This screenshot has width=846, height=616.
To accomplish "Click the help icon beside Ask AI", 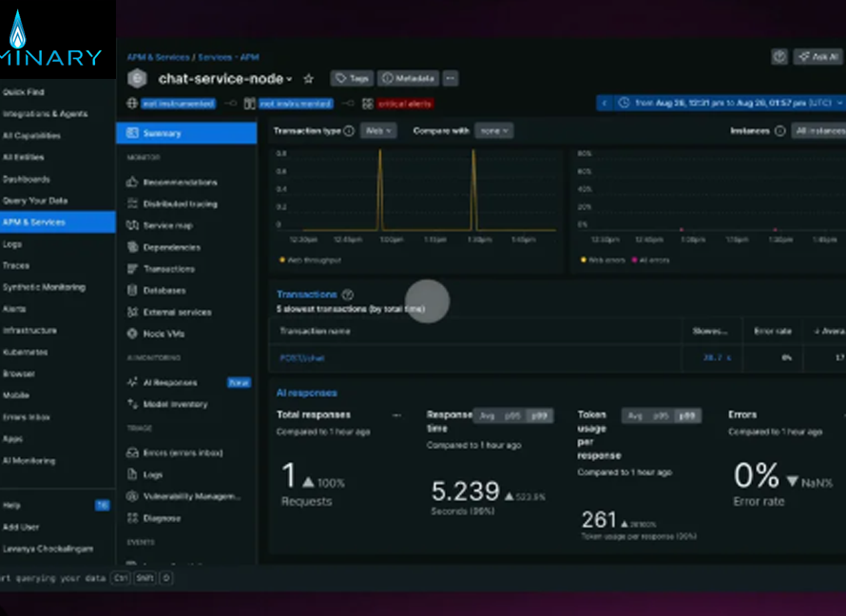I will coord(779,57).
